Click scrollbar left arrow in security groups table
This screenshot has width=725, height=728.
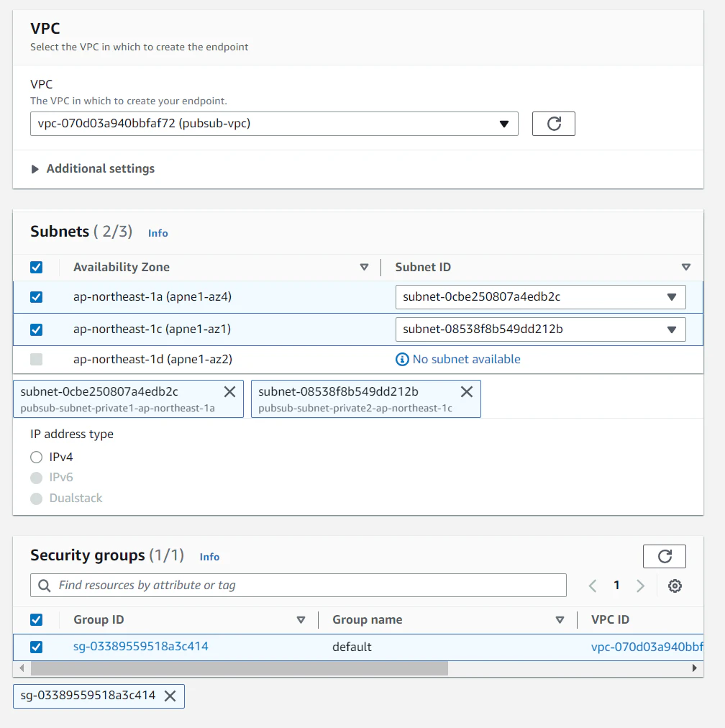[22, 668]
